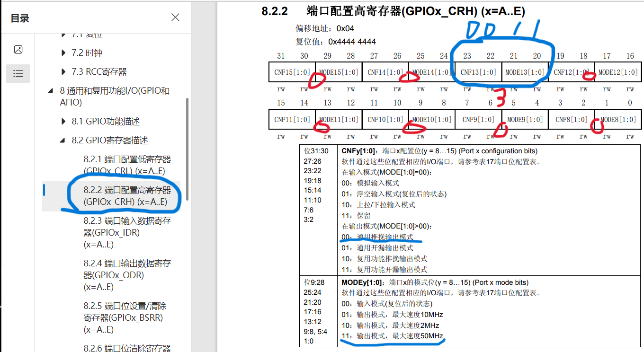Expand the 7.2 时钟 section
Viewport: 644px width, 352px height.
click(63, 53)
